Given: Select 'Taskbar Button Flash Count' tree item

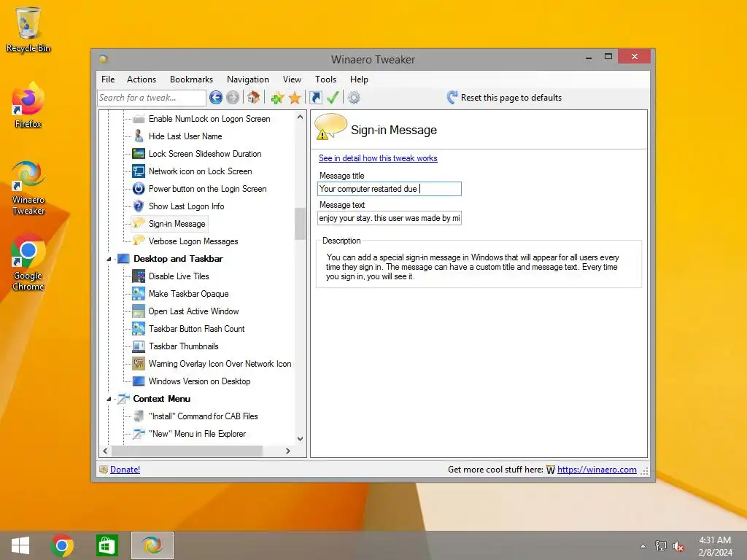Looking at the screenshot, I should (x=196, y=329).
